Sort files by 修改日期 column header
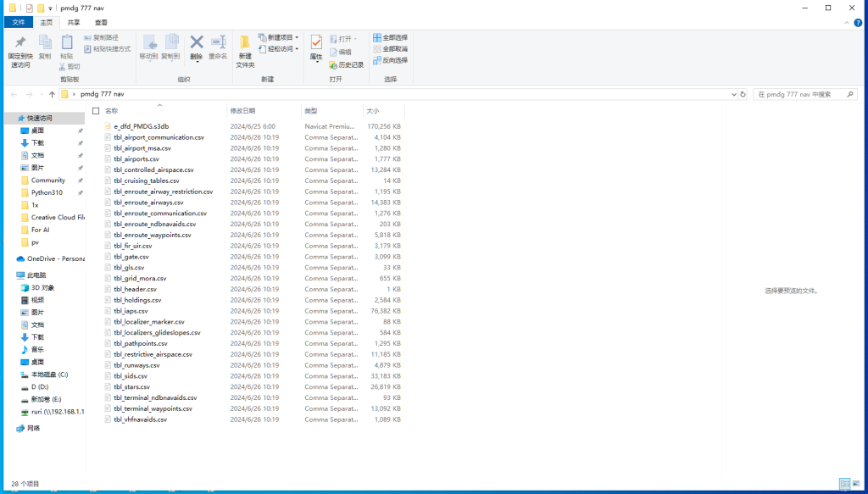 [242, 111]
